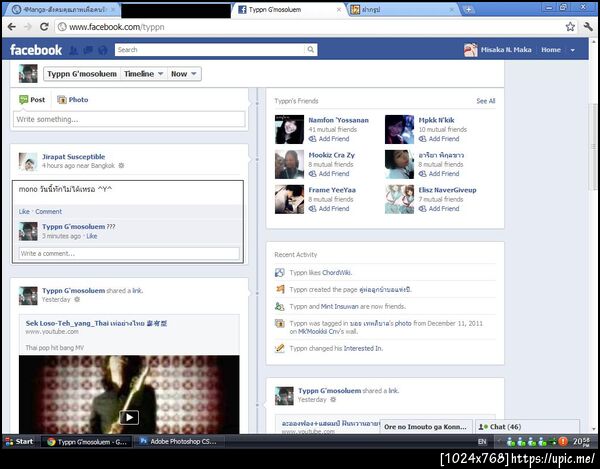Open Sek Loso-Teh_yang_Thai link
Screen dimensions: 600x469
96,324
